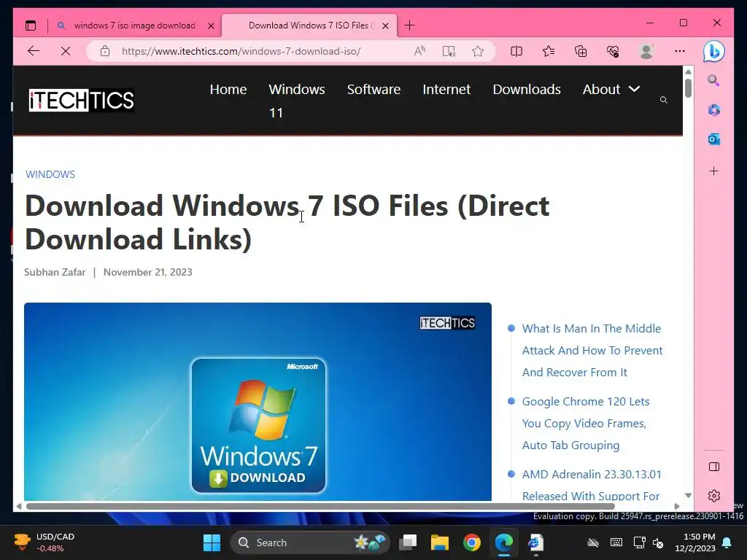Open File Explorer from the taskbar
This screenshot has height=560, width=747.
[x=440, y=542]
